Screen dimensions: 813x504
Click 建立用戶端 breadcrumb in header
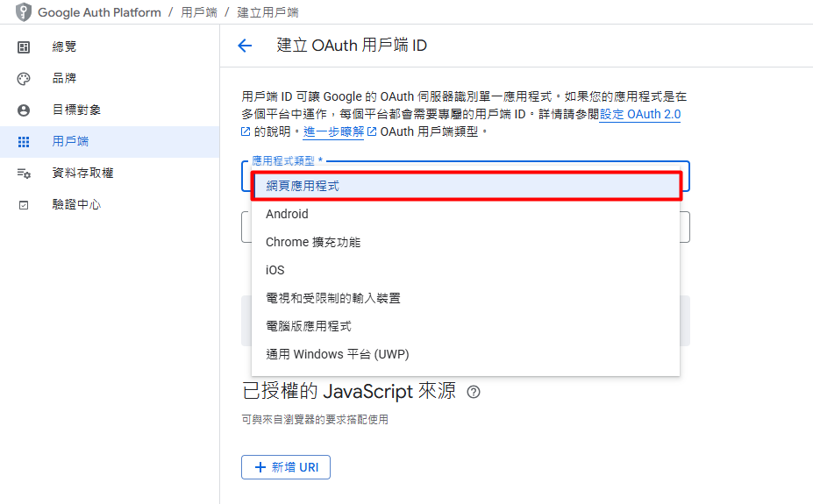pos(267,12)
